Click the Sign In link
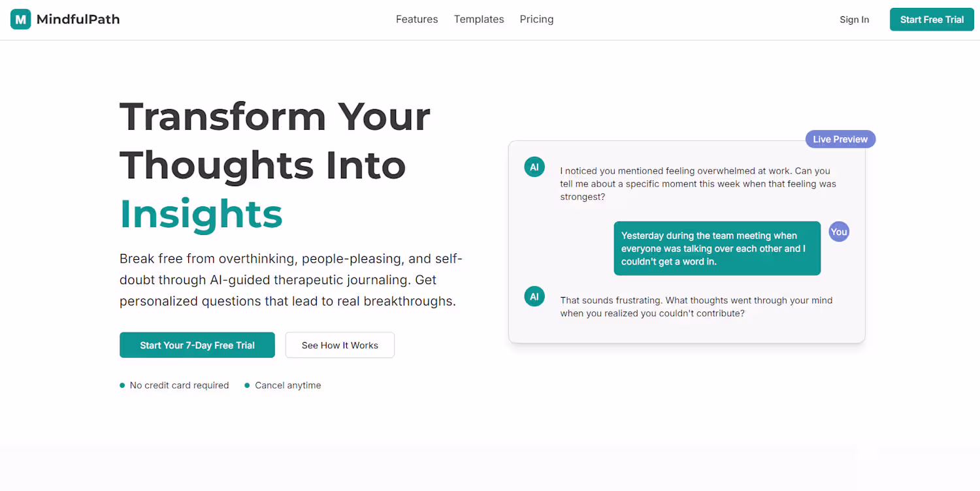 click(854, 20)
